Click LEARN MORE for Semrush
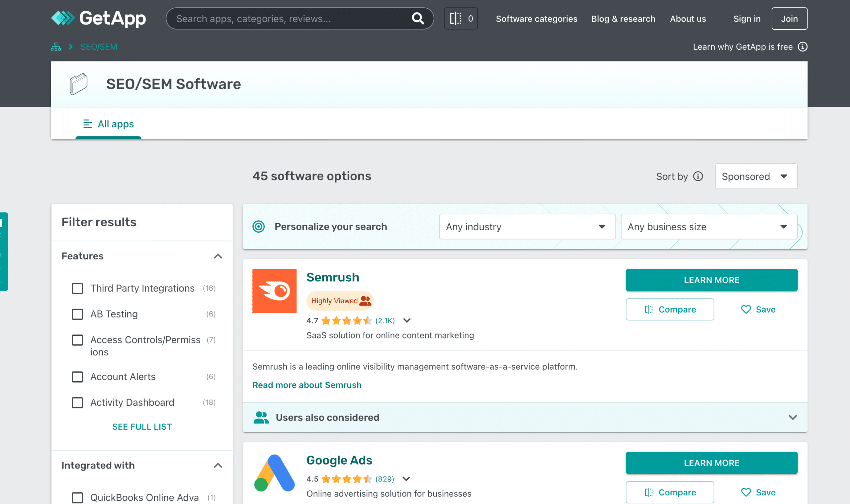 711,280
